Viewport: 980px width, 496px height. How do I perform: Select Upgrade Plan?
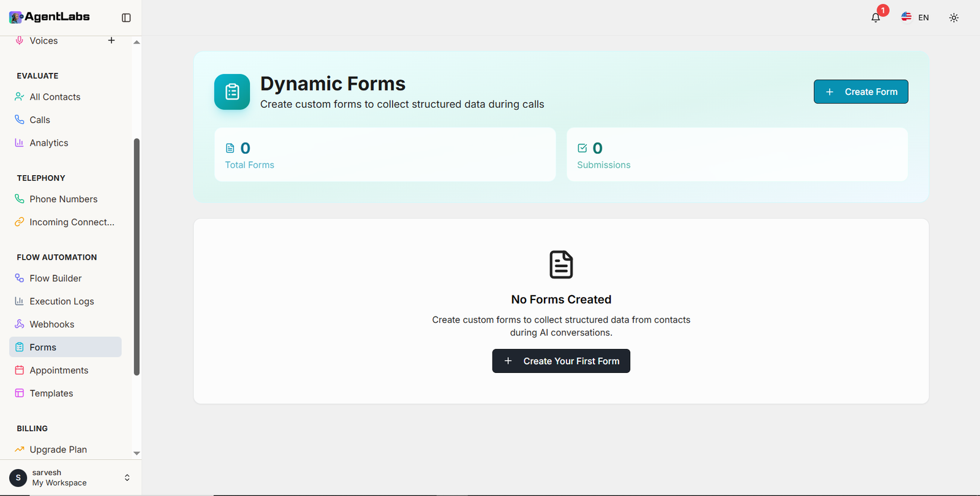tap(66, 449)
